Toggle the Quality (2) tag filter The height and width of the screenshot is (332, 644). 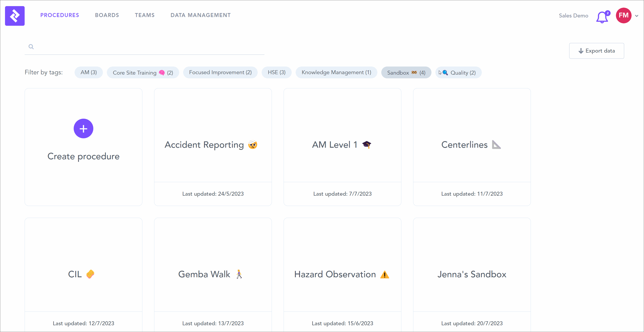(x=458, y=73)
